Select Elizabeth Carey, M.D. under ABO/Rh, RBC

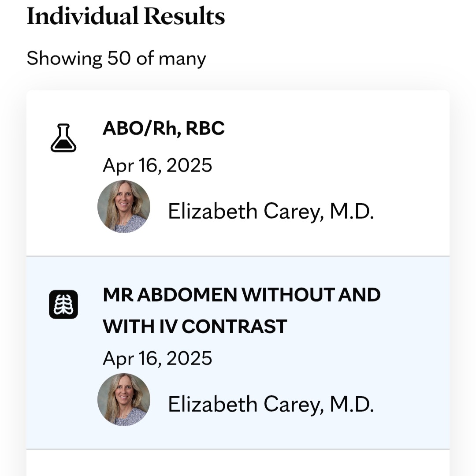tap(271, 212)
